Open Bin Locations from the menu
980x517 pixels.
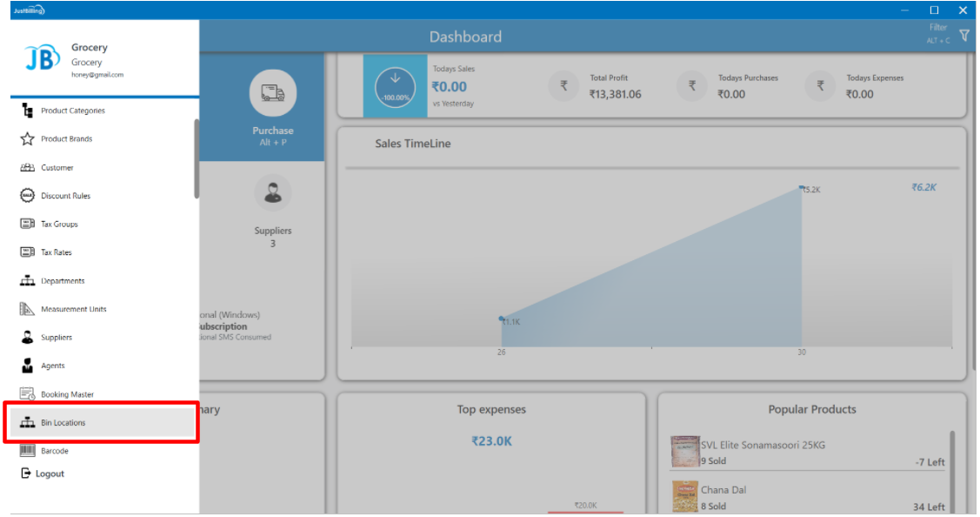(63, 423)
